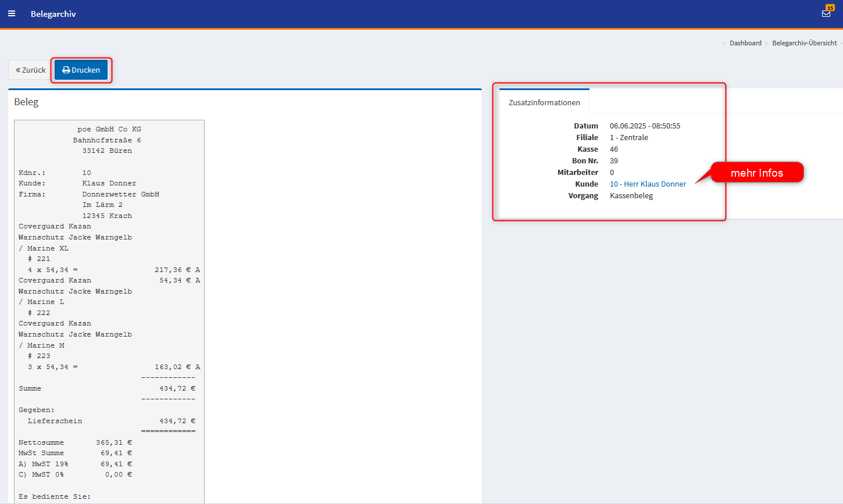Click the Belegarchiv title in header
Viewport: 843px width, 504px height.
pyautogui.click(x=53, y=13)
